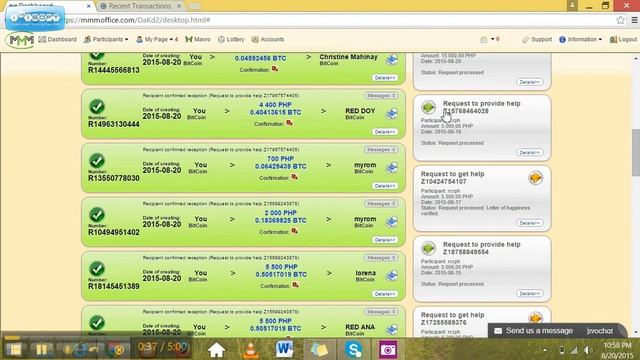Click the 0.06429439 BTC amount
This screenshot has height=360, width=640.
coord(280,167)
